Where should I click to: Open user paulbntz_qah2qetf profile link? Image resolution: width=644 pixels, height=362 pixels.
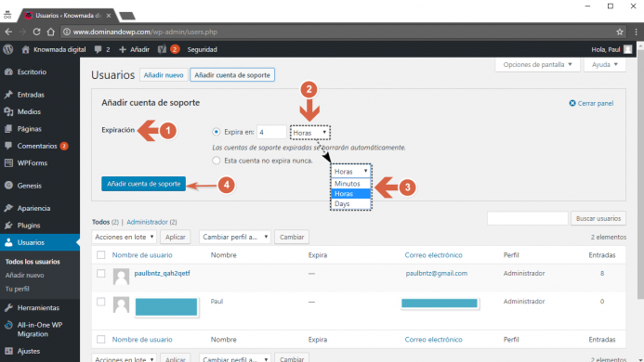(163, 273)
